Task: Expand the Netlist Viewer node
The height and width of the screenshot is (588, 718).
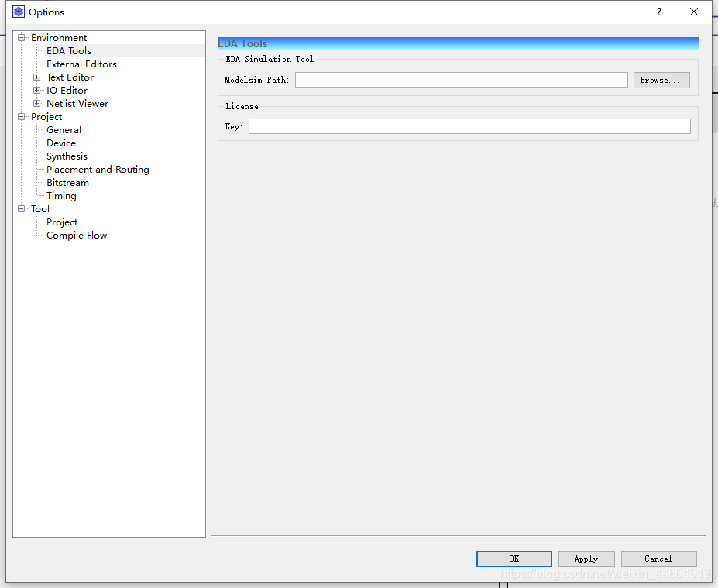Action: [x=36, y=104]
